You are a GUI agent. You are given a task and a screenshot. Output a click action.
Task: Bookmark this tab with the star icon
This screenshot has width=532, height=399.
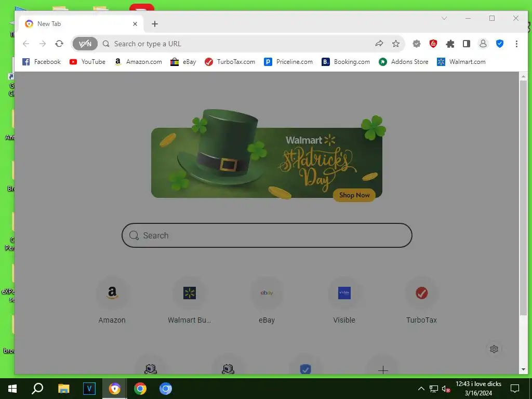click(x=395, y=44)
